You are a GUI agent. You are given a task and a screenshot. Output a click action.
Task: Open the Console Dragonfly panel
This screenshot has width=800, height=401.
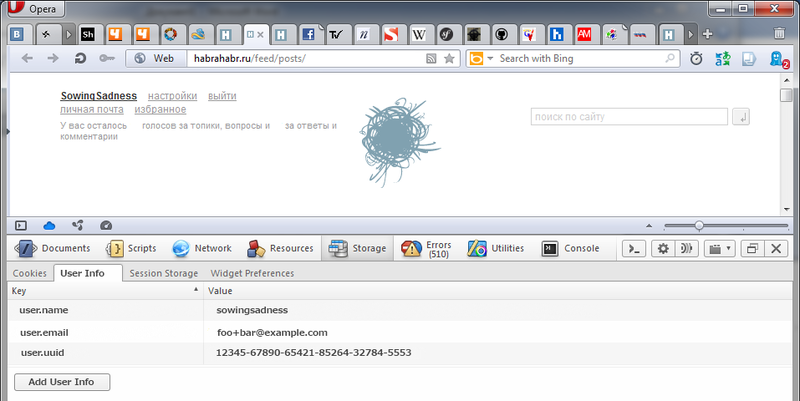tap(570, 248)
